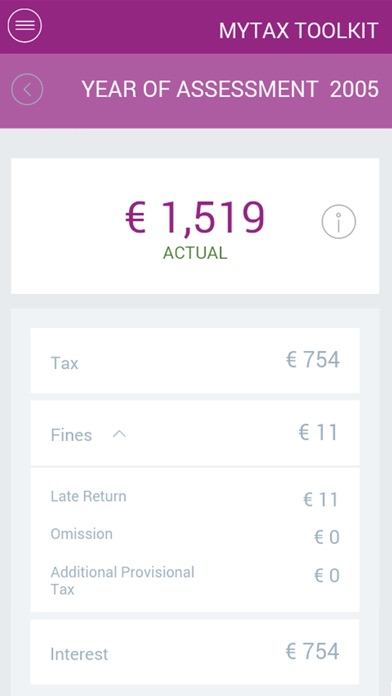Select the Tax row

click(195, 360)
